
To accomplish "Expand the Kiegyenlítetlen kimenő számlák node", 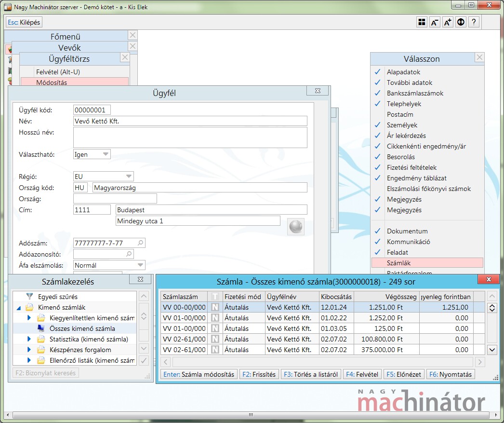I will pyautogui.click(x=29, y=318).
